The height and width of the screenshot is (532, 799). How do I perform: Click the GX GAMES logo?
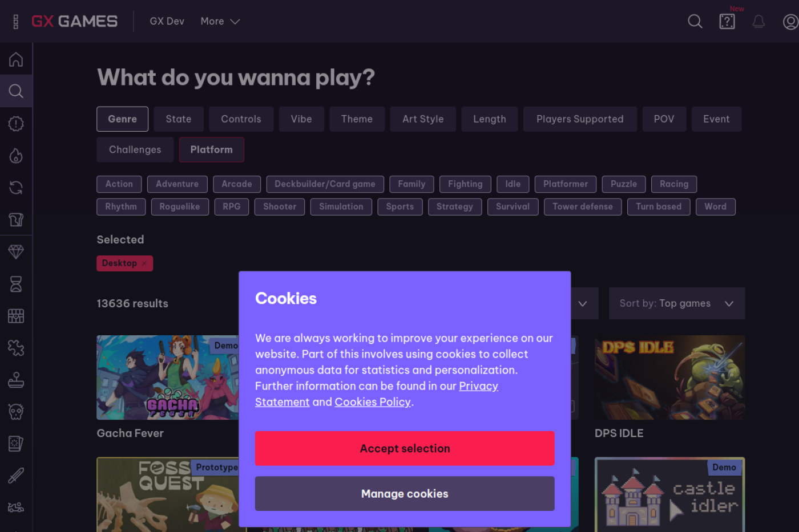(x=75, y=22)
